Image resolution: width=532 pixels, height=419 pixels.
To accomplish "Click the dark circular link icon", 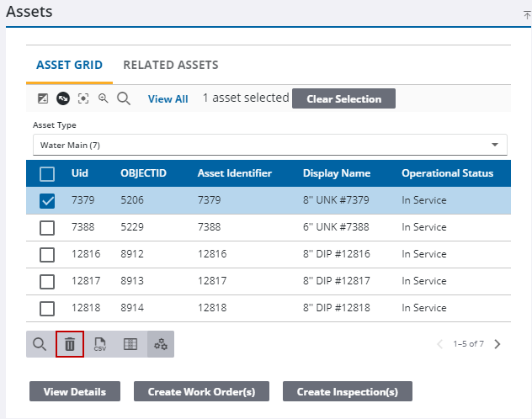I will (63, 98).
